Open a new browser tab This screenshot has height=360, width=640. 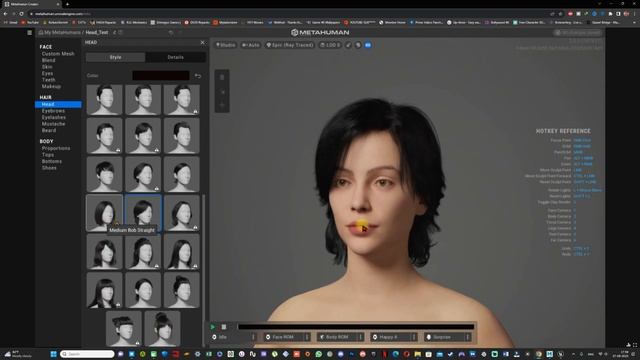[x=67, y=4]
